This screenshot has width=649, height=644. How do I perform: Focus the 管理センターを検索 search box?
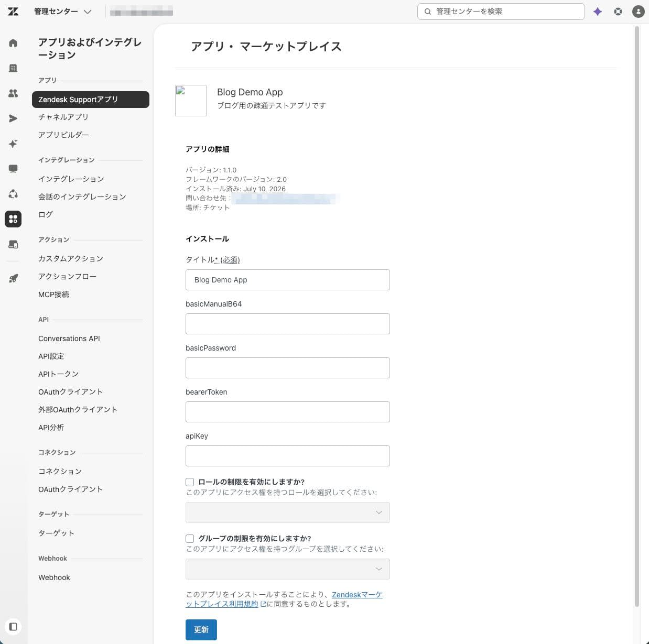coord(501,12)
